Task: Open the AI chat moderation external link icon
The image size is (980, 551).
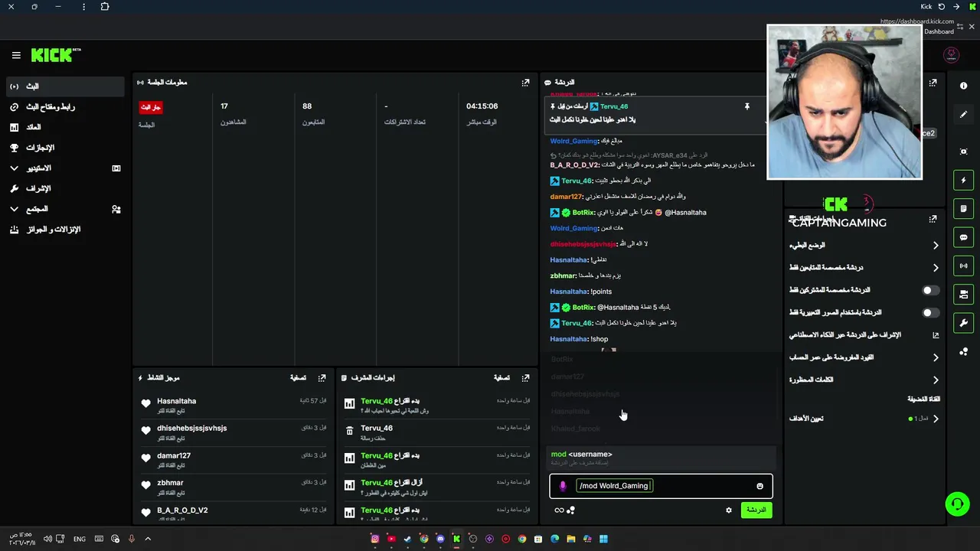Action: click(x=935, y=335)
